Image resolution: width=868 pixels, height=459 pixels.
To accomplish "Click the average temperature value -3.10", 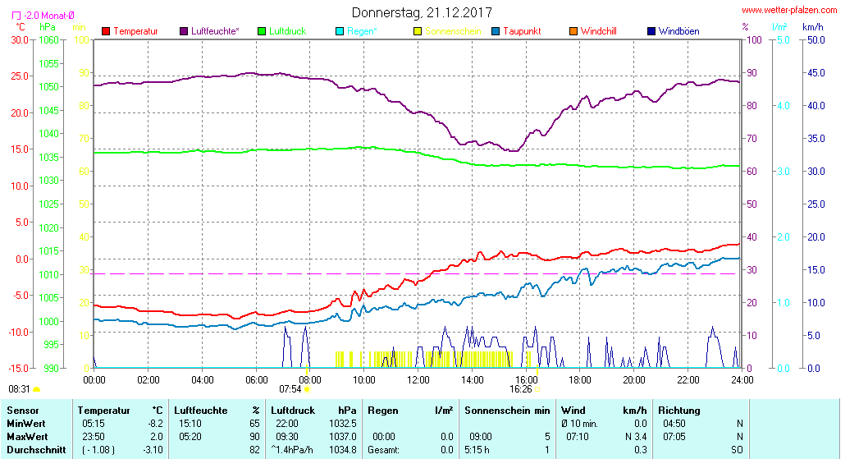I will [x=153, y=450].
